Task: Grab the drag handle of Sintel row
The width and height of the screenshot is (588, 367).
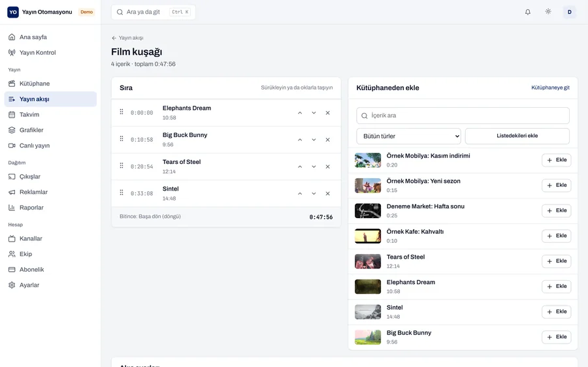Action: tap(122, 193)
